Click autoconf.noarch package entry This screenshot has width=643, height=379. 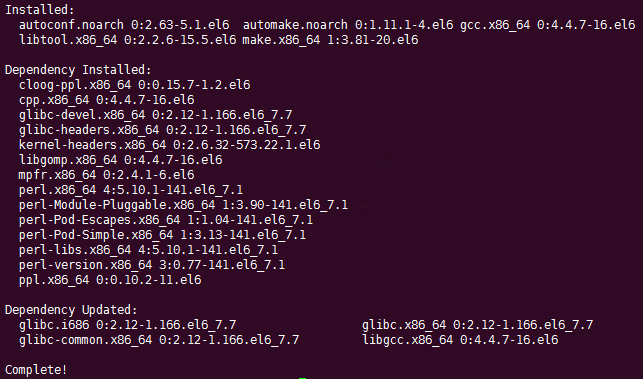tap(124, 25)
